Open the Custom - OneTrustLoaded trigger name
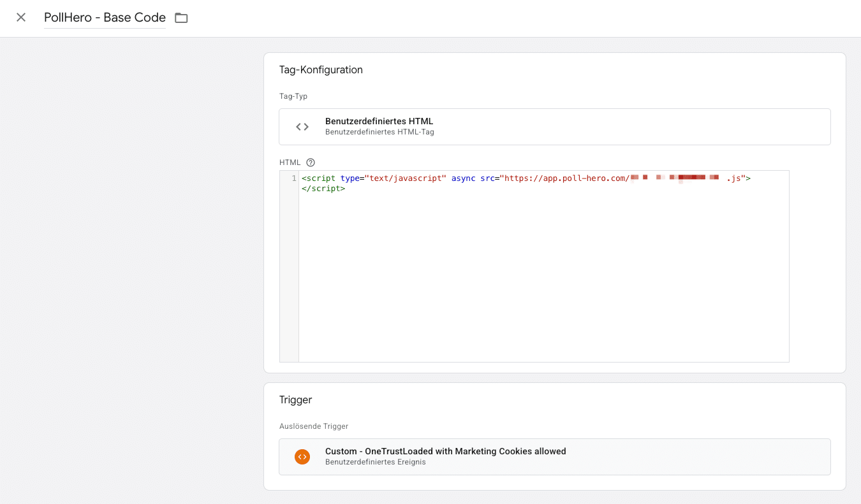Image resolution: width=861 pixels, height=504 pixels. [445, 451]
